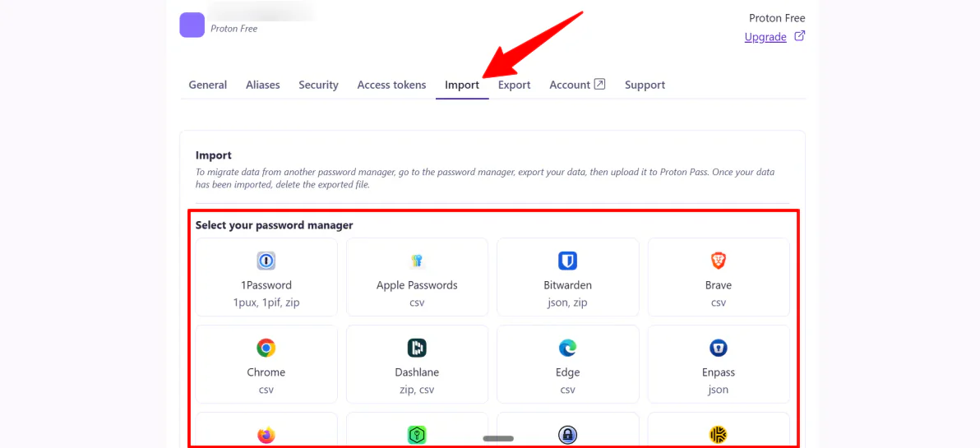Pick the Enpass json import card
This screenshot has height=448, width=980.
point(718,364)
